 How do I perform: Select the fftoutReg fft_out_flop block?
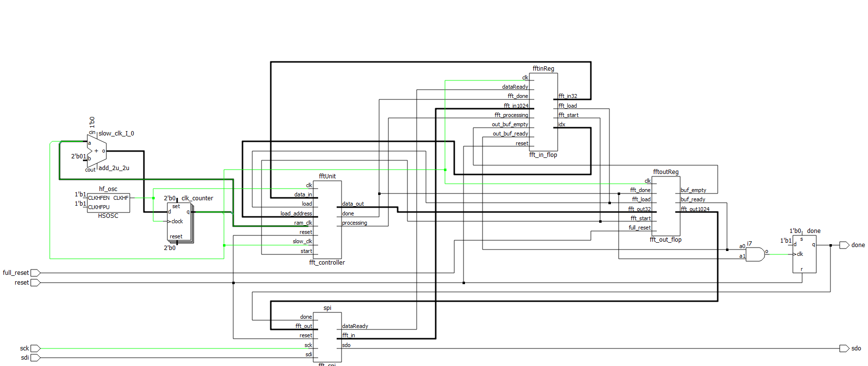click(x=666, y=206)
